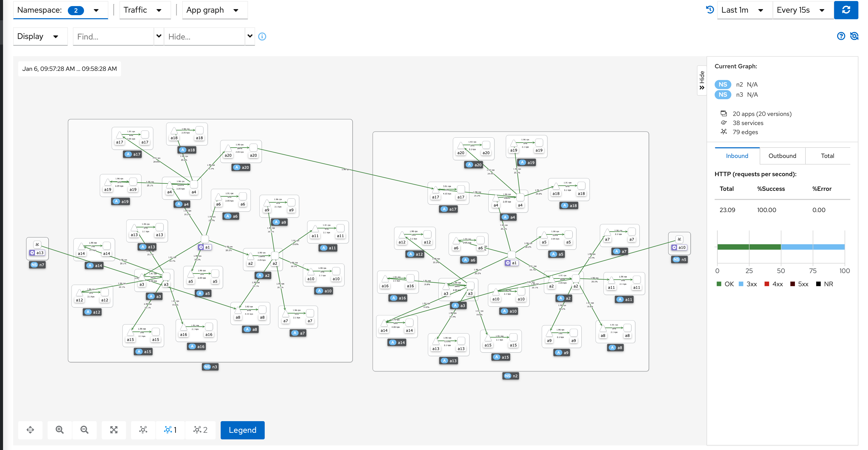
Task: Click the reset graph icon
Action: pyautogui.click(x=854, y=36)
